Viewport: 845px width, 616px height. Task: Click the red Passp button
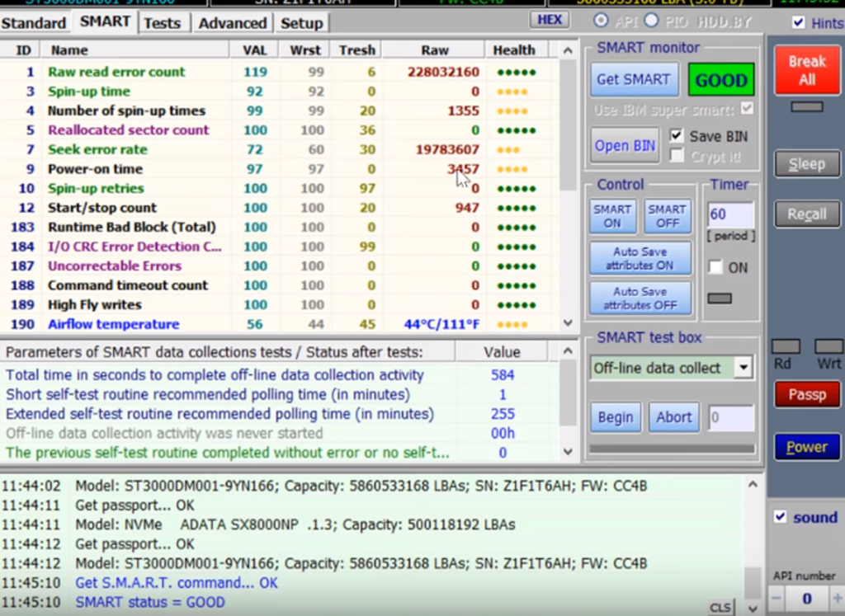(807, 395)
